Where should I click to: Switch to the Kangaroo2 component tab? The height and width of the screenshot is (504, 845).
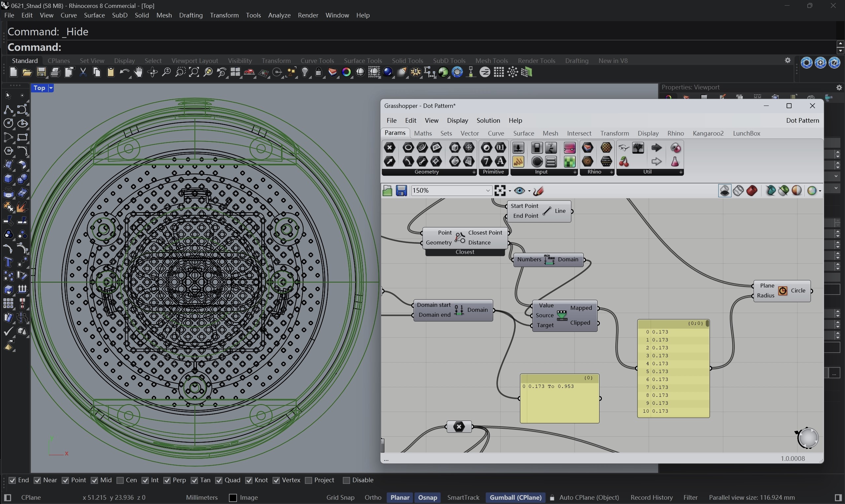coord(708,134)
